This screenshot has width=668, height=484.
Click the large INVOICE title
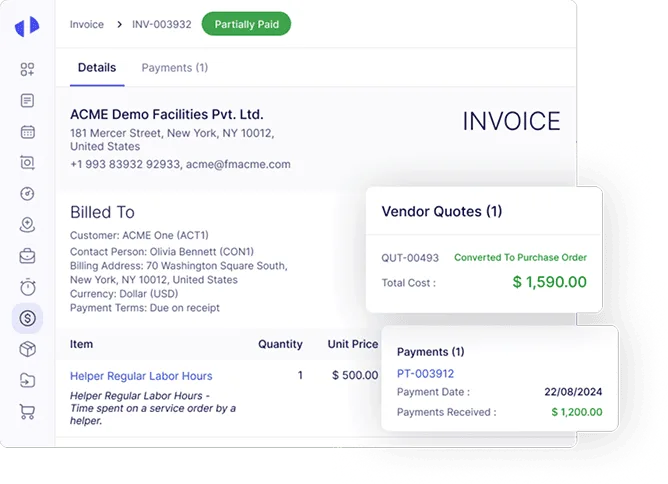click(511, 121)
